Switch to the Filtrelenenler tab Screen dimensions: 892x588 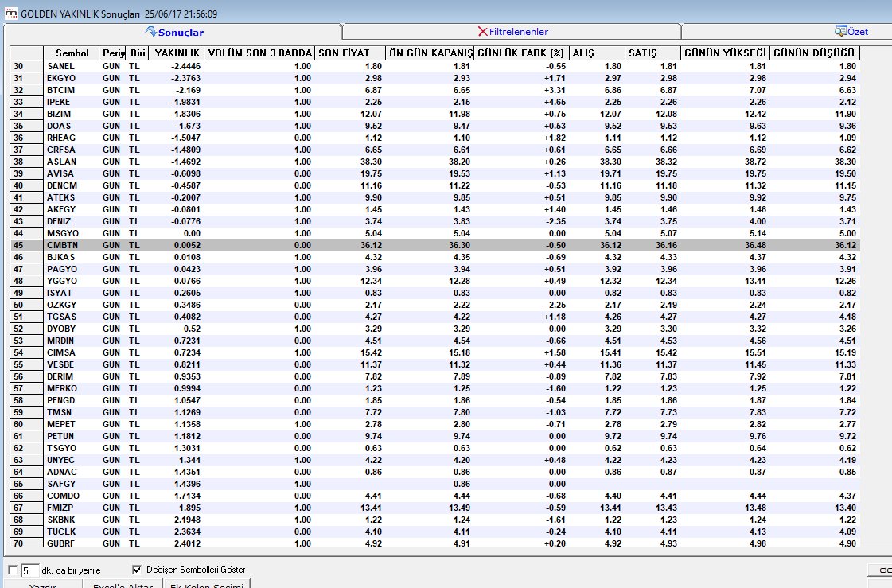pos(512,32)
